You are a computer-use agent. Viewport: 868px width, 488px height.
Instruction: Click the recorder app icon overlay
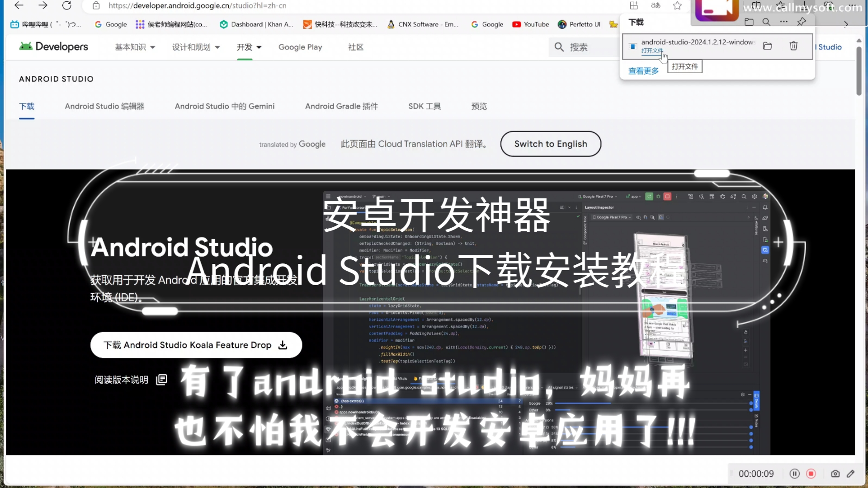[x=717, y=10]
